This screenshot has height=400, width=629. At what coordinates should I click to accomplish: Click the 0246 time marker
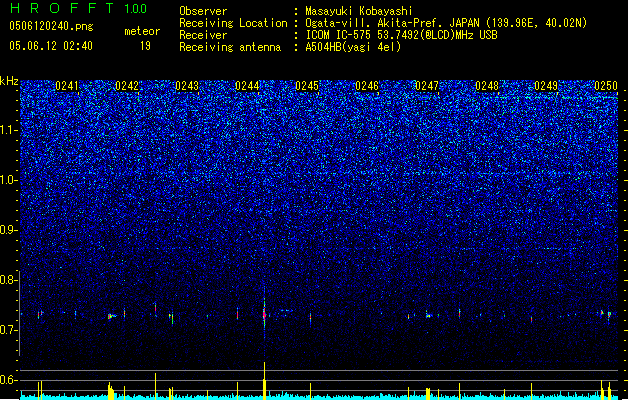coord(367,86)
